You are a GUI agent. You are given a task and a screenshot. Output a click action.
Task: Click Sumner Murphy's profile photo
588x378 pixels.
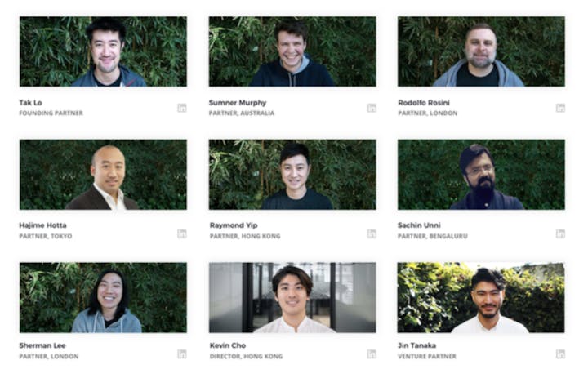[x=292, y=51]
